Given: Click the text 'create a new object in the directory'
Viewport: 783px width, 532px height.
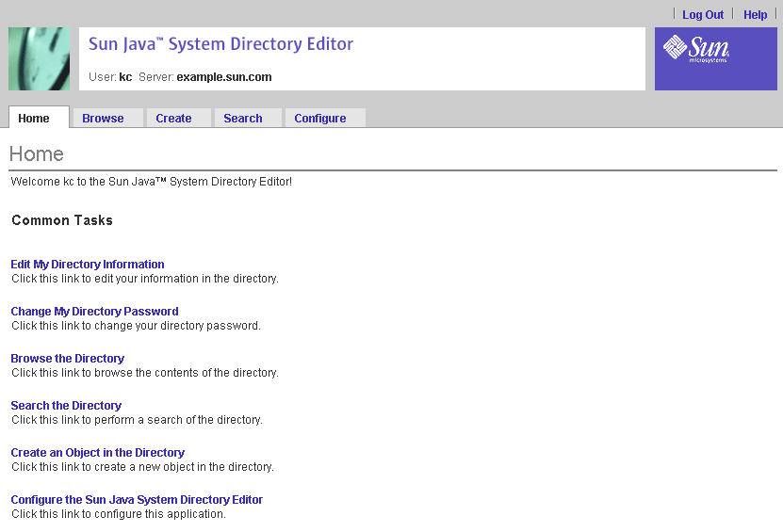Looking at the screenshot, I should pyautogui.click(x=184, y=467).
